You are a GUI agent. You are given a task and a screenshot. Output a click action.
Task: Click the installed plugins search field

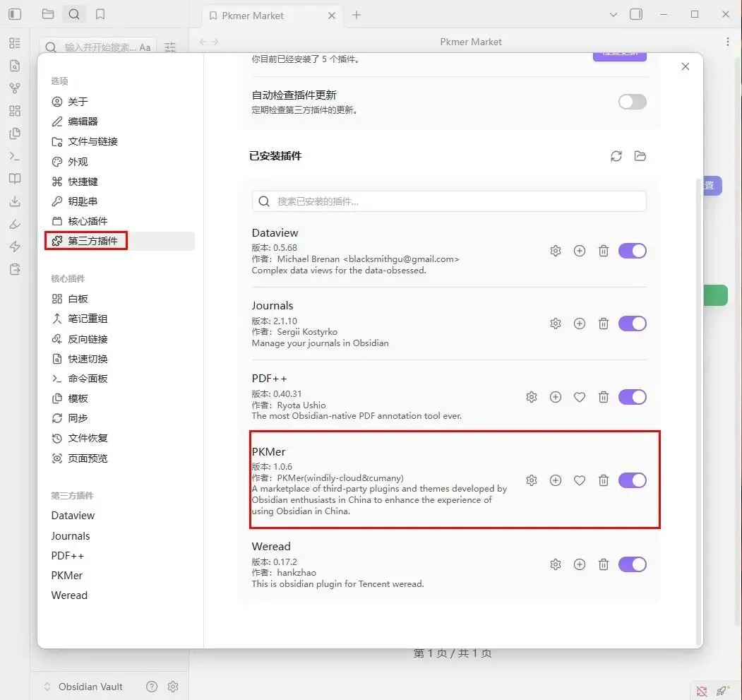448,201
